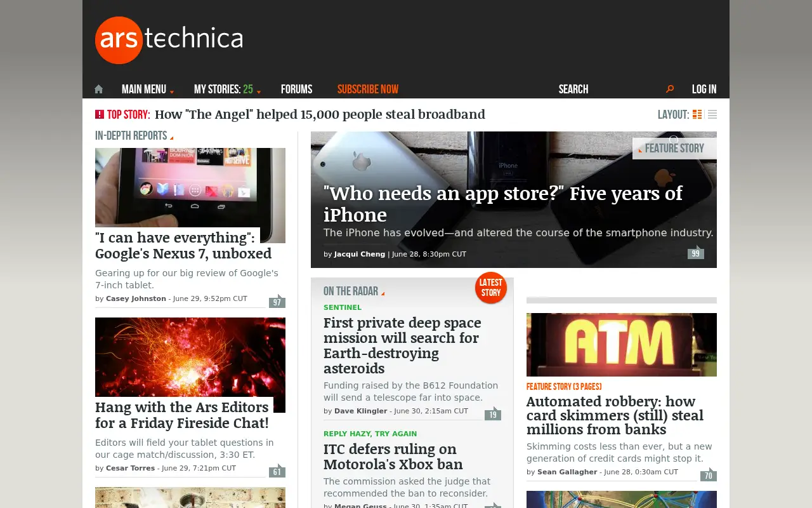
Task: Open "I can have everything" Nexus 7 headline
Action: (183, 246)
